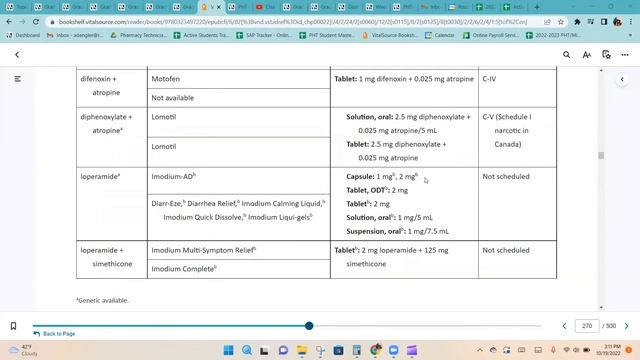
Task: Open Microsoft Store from the taskbar
Action: point(338,350)
